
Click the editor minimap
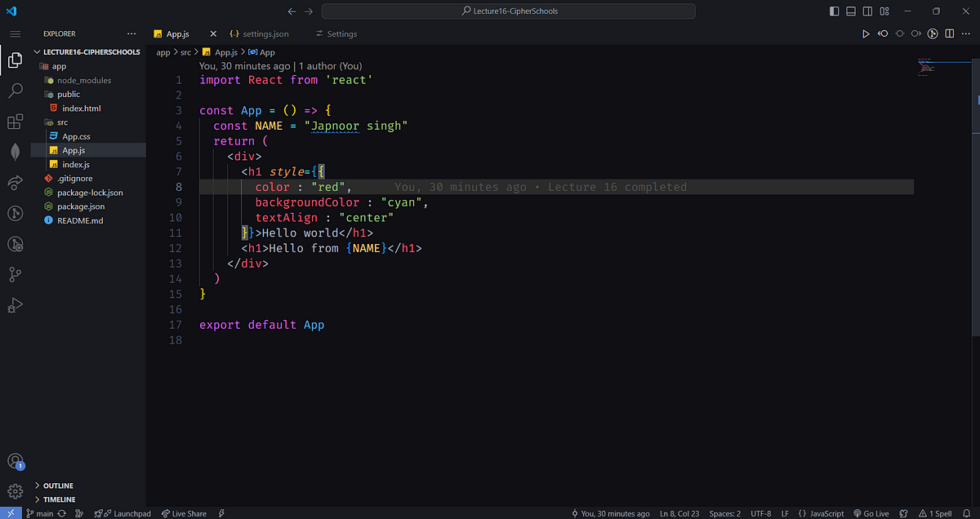click(x=943, y=69)
